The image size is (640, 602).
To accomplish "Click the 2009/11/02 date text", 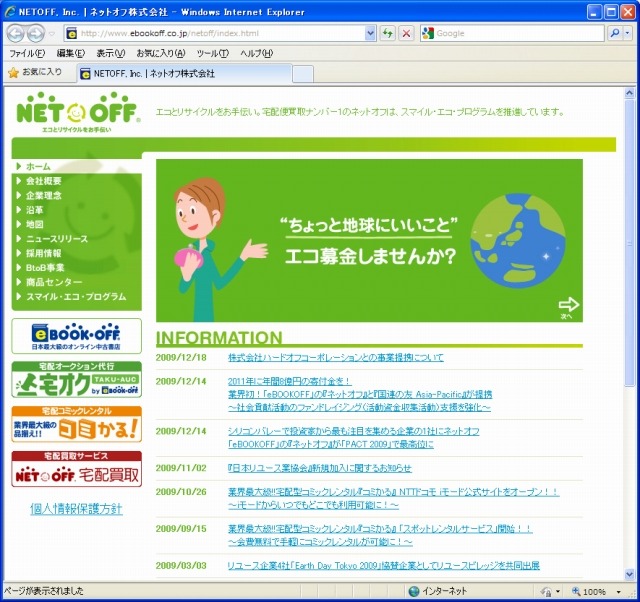I will 181,468.
